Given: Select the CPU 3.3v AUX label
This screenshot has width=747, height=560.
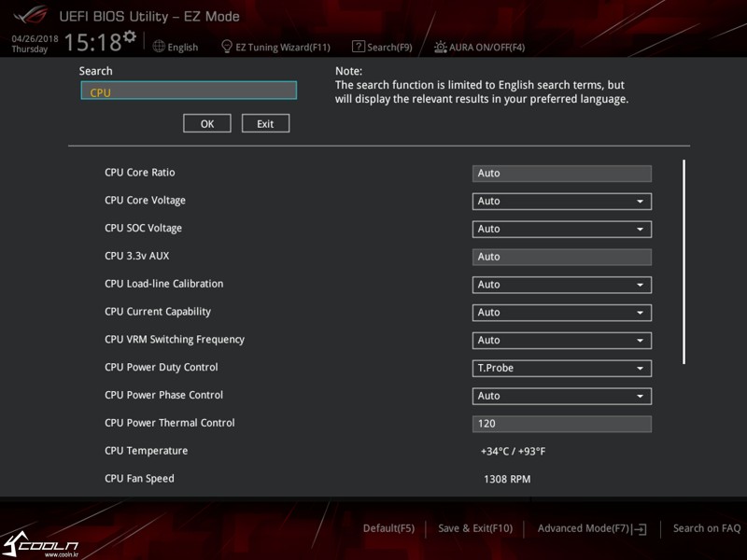Looking at the screenshot, I should pyautogui.click(x=136, y=256).
